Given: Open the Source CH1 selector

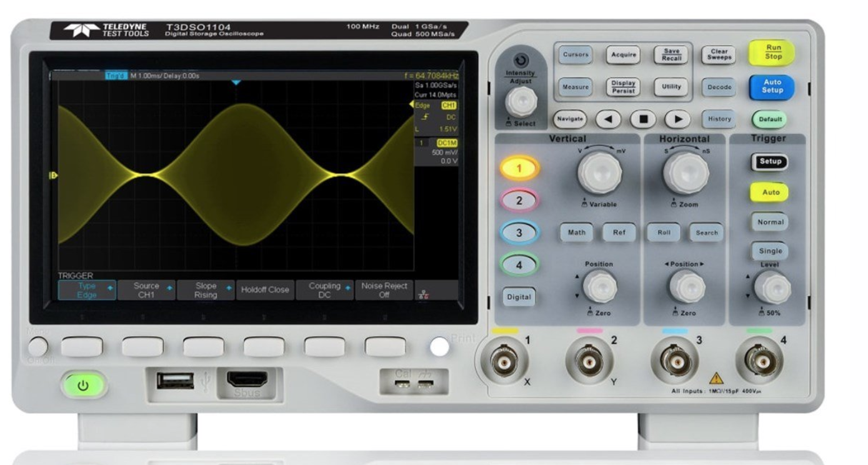Looking at the screenshot, I should [x=146, y=290].
